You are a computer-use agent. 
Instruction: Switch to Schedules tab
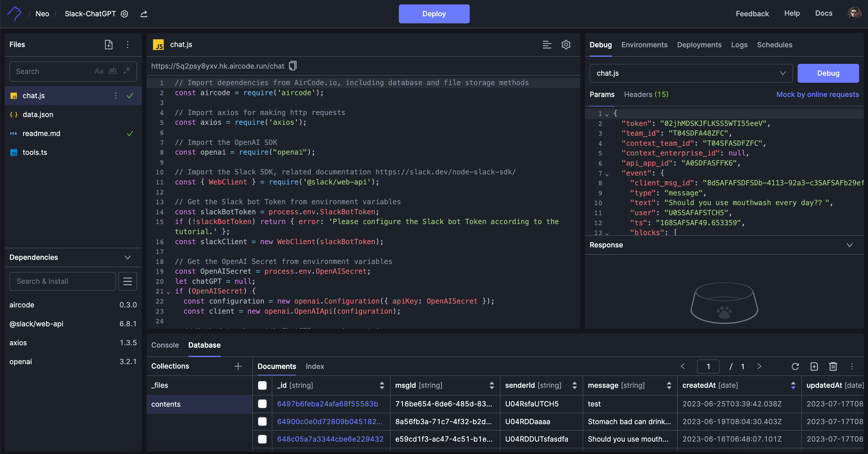click(x=775, y=45)
